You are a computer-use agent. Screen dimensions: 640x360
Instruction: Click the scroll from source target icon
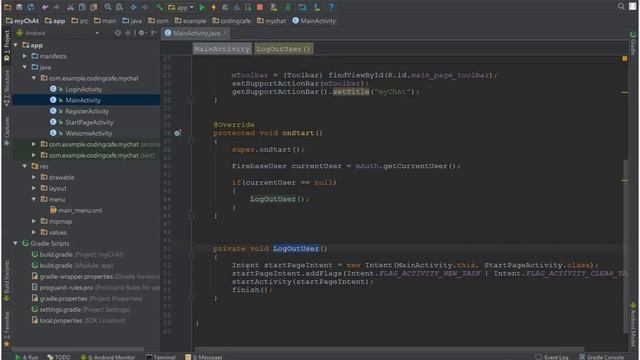[x=118, y=33]
